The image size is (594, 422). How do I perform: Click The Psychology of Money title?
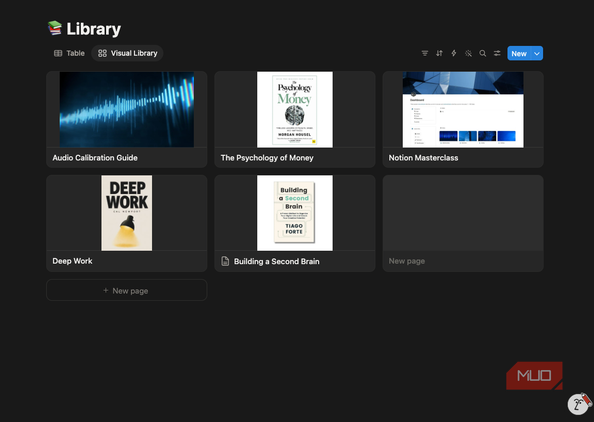click(x=267, y=158)
